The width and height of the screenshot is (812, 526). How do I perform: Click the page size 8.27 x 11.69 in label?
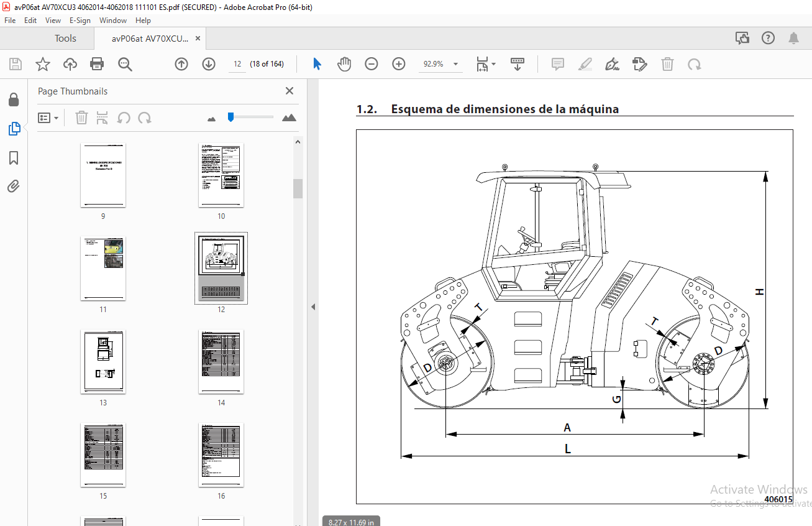pyautogui.click(x=351, y=522)
